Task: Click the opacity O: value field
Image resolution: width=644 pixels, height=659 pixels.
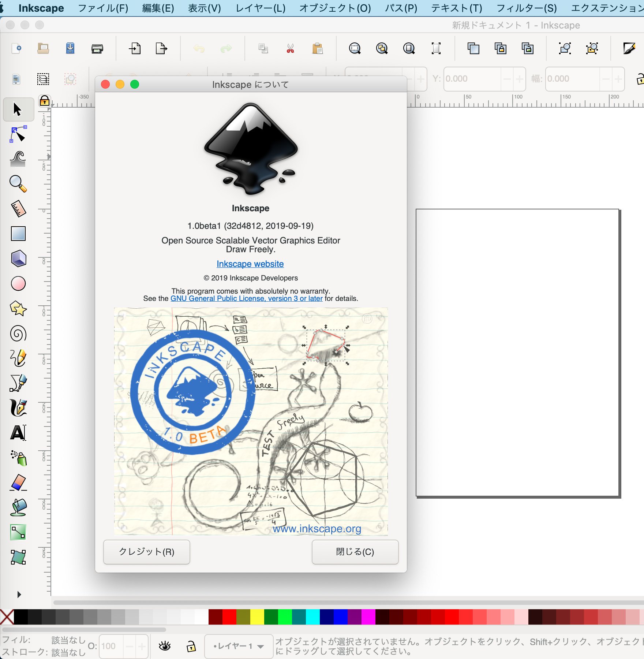Action: 112,646
